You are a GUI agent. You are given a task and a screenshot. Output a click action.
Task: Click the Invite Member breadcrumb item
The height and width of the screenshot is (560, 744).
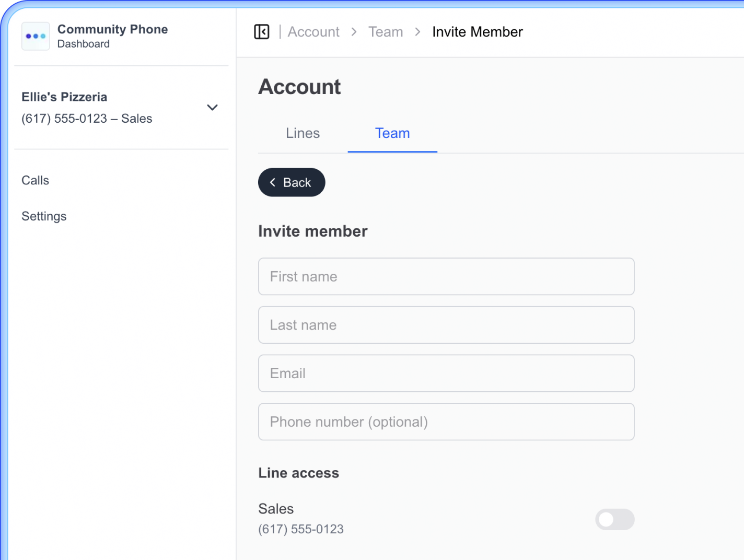point(477,32)
